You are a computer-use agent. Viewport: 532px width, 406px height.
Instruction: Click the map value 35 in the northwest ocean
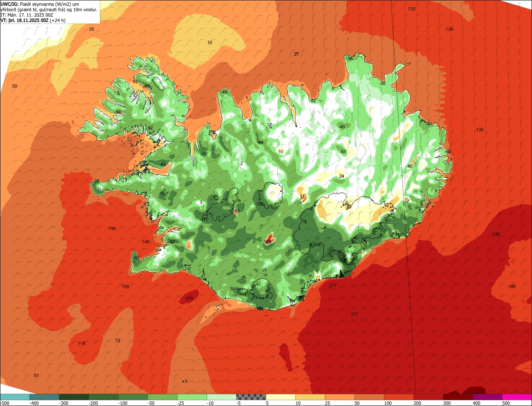(x=91, y=29)
